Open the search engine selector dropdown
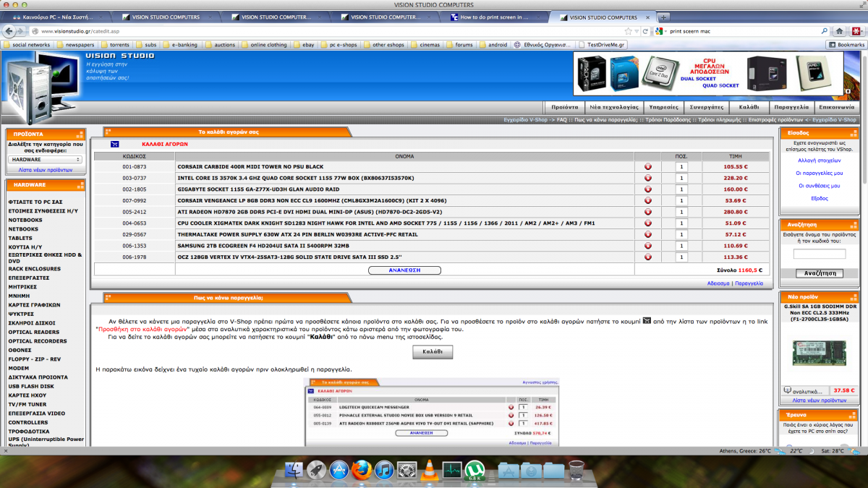This screenshot has width=868, height=488. (662, 31)
